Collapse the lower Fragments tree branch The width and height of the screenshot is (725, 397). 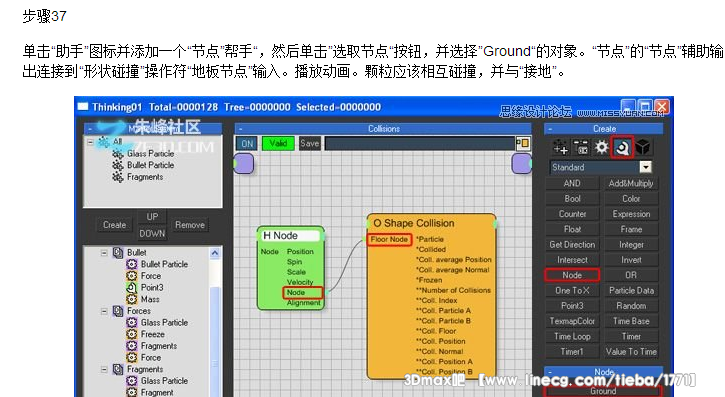coord(104,369)
